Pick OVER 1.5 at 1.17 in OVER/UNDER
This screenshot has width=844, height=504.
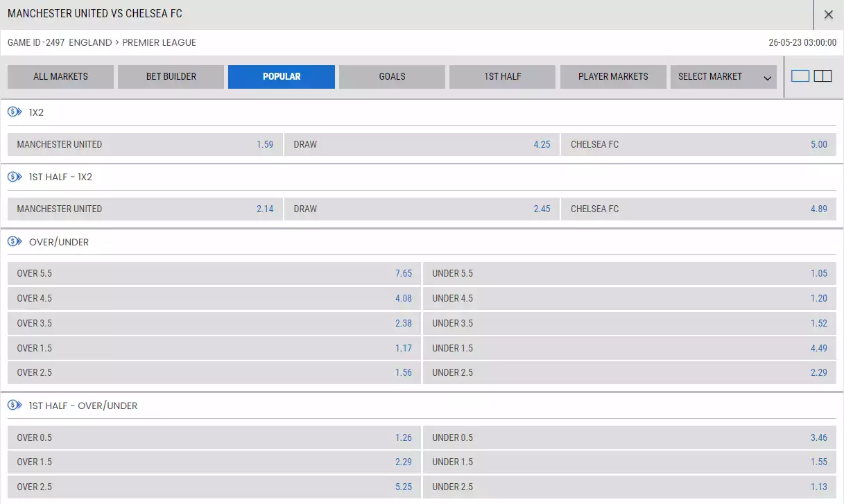tap(214, 348)
